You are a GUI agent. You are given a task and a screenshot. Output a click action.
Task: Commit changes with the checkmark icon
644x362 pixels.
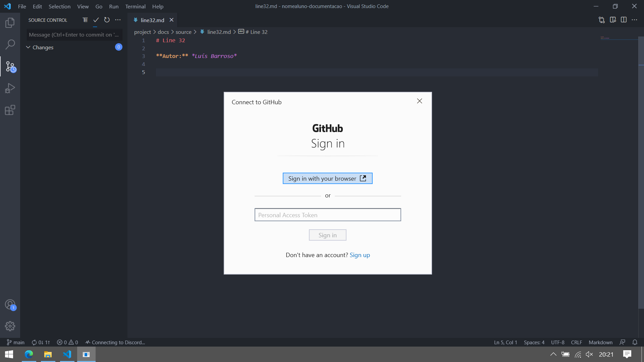(96, 20)
